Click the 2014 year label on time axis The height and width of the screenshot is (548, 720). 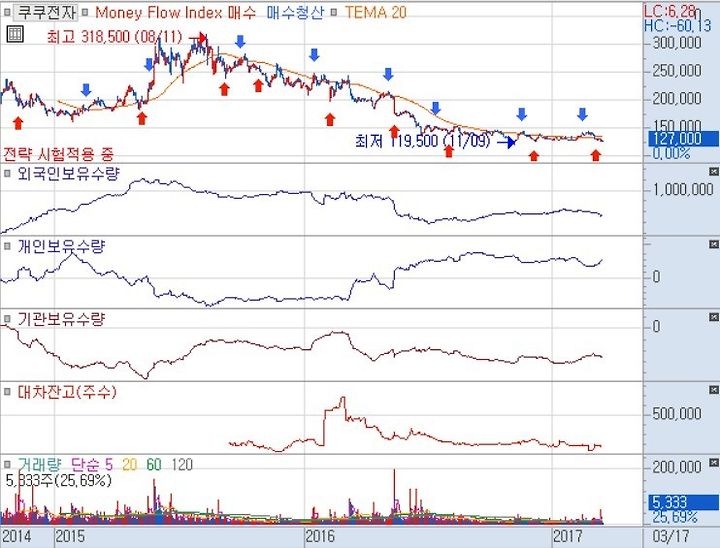(x=17, y=536)
